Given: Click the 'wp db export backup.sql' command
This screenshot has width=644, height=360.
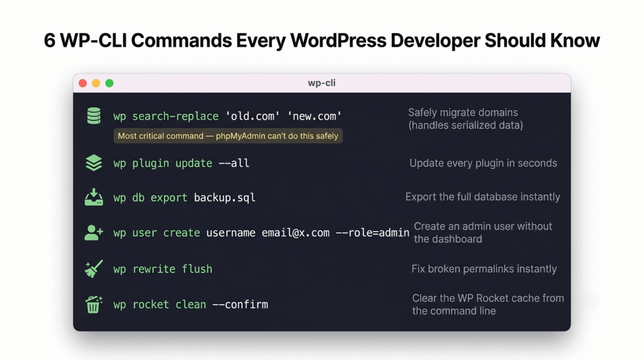Looking at the screenshot, I should [x=185, y=197].
